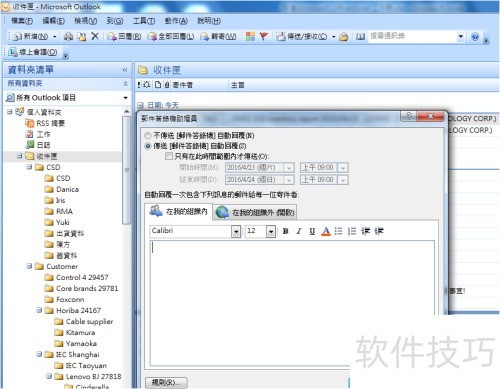Image resolution: width=500 pixels, height=389 pixels.
Task: Click the red Follow Up flag icon
Action: [264, 36]
